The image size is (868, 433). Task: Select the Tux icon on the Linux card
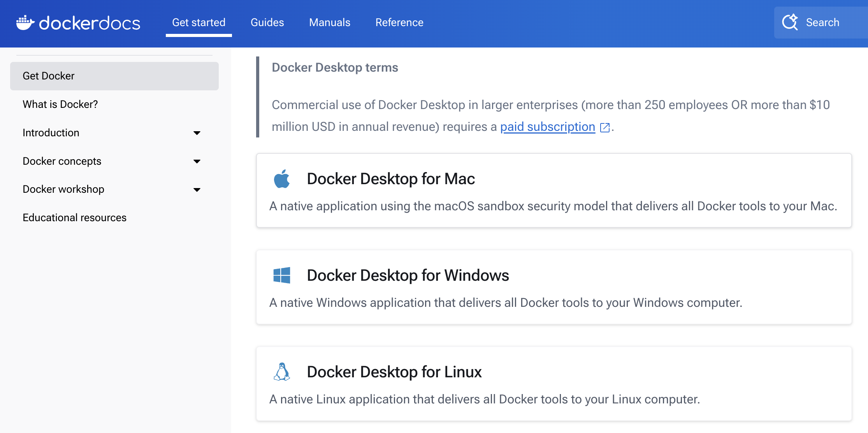click(282, 372)
